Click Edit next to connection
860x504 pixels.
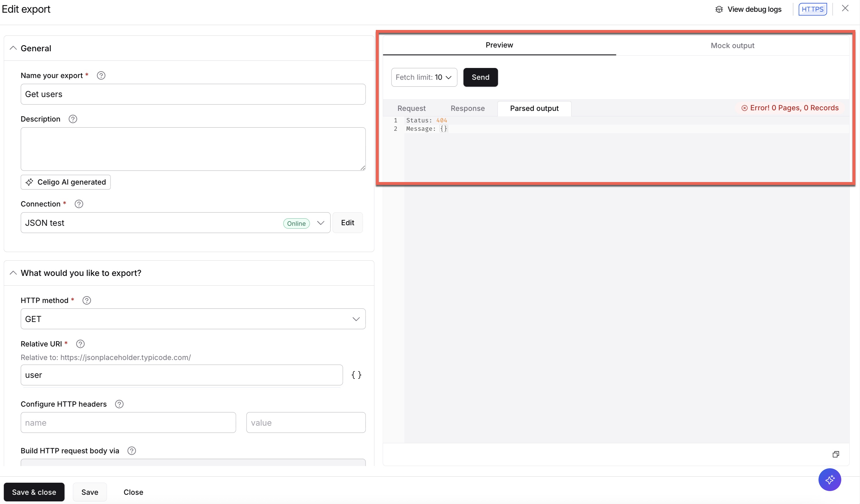(347, 223)
